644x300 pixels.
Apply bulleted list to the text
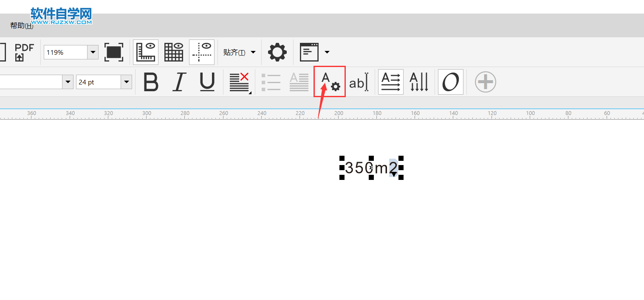[x=271, y=82]
